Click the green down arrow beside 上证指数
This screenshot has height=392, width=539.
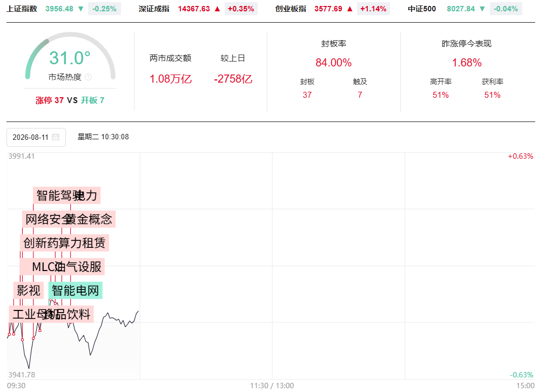(81, 9)
